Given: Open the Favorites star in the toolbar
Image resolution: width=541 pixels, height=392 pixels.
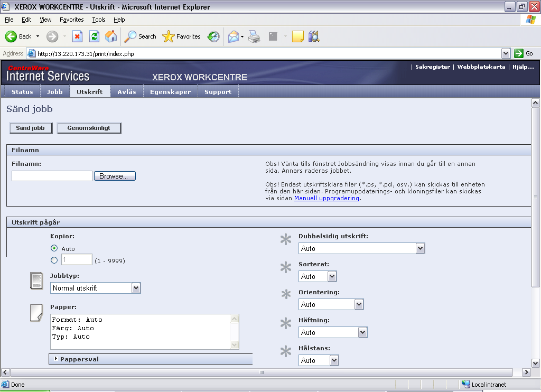Looking at the screenshot, I should 169,36.
